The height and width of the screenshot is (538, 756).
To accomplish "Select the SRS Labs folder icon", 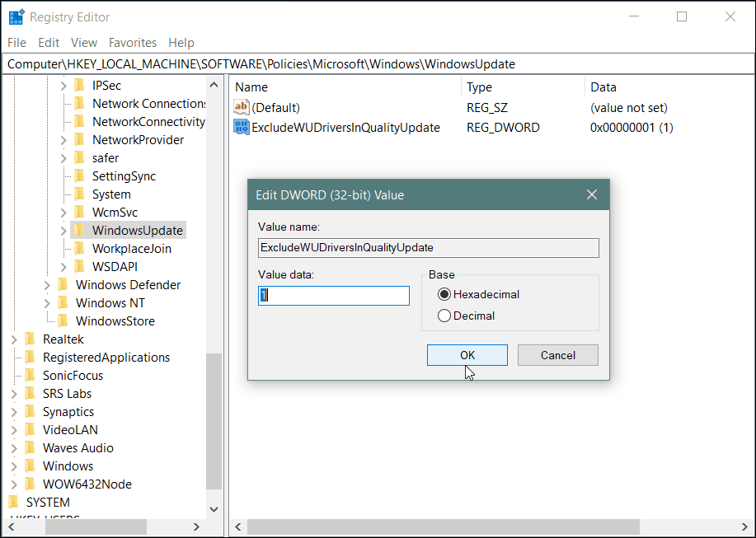I will [30, 394].
